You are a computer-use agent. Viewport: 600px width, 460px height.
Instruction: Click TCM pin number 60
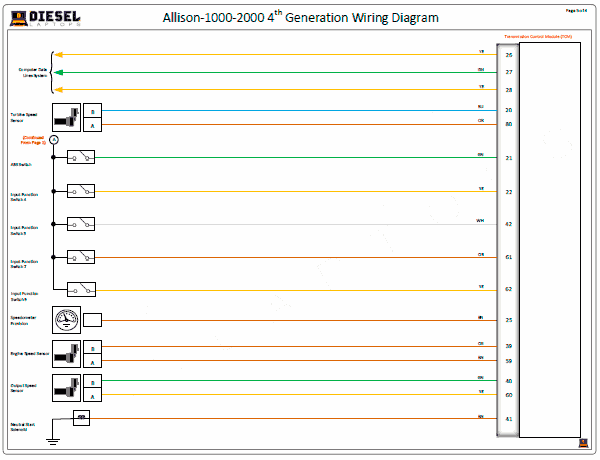click(509, 395)
